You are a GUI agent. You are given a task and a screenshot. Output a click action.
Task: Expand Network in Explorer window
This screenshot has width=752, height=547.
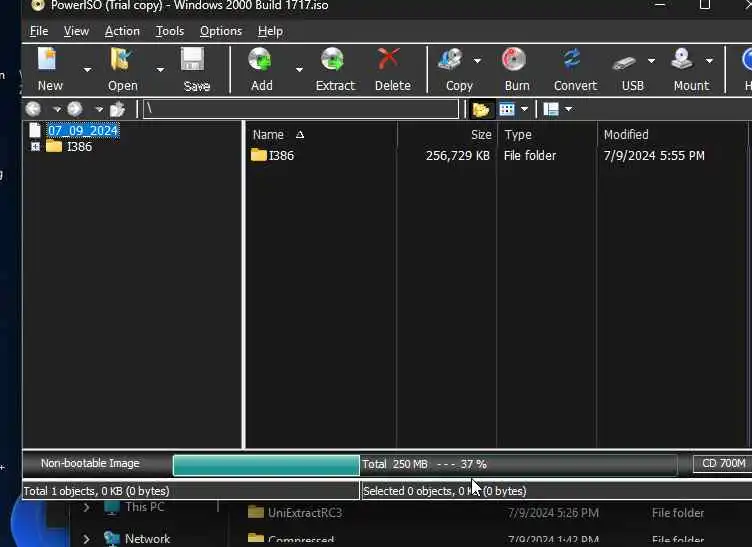86,538
